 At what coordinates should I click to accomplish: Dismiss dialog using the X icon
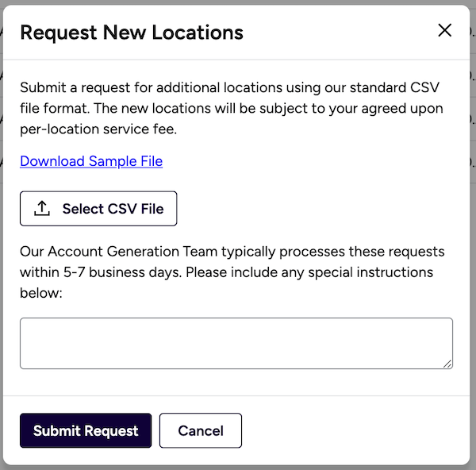click(445, 30)
